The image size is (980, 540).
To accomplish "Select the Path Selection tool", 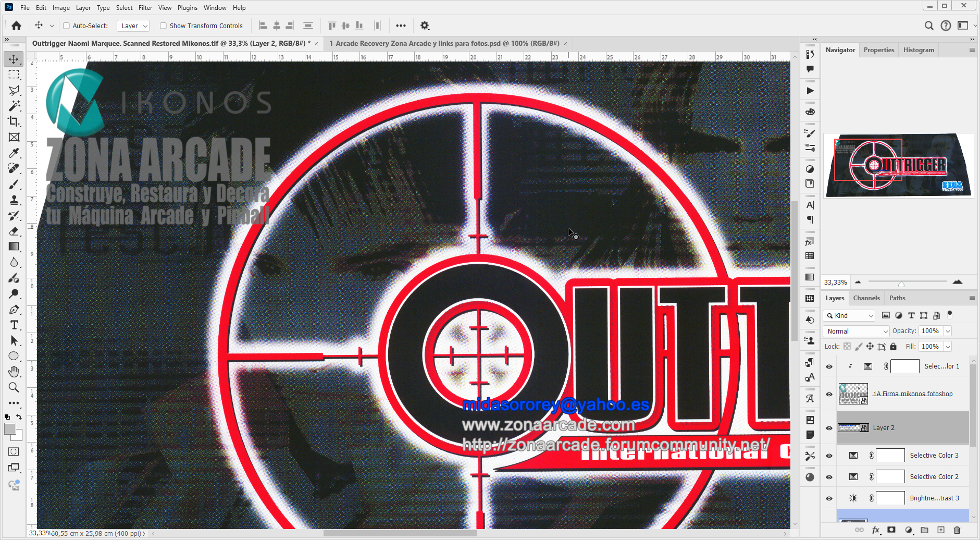I will pos(14,341).
